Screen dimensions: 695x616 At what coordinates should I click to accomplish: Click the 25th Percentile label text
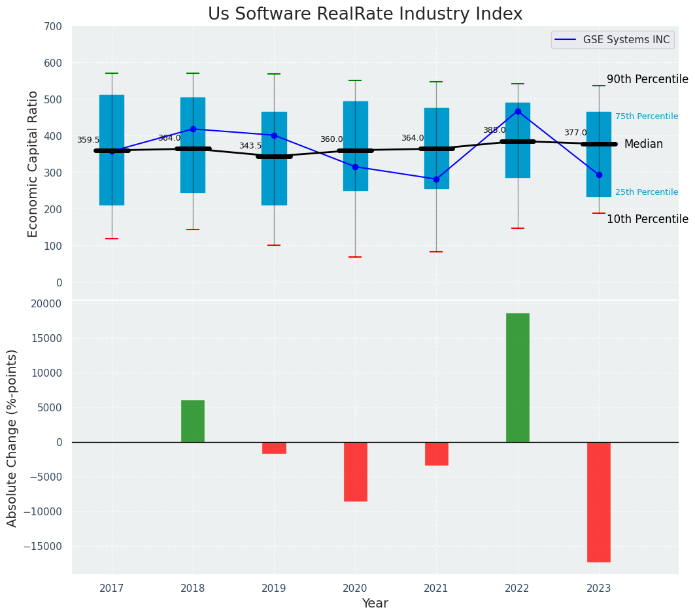pos(646,192)
